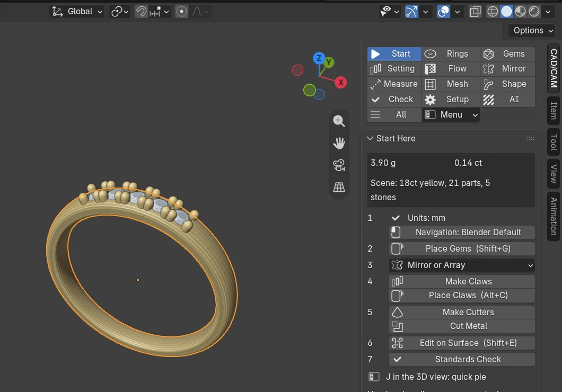Toggle the camera view icon
This screenshot has height=392, width=562.
pyautogui.click(x=339, y=165)
